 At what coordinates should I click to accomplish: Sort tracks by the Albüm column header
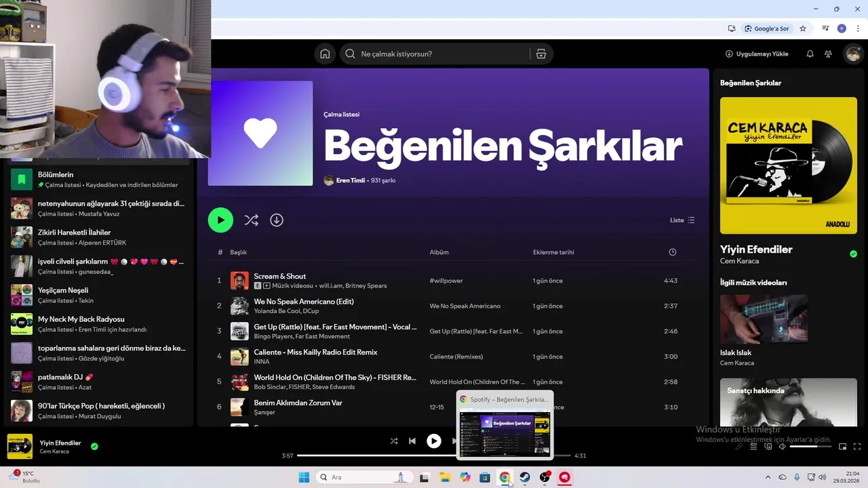coord(439,252)
